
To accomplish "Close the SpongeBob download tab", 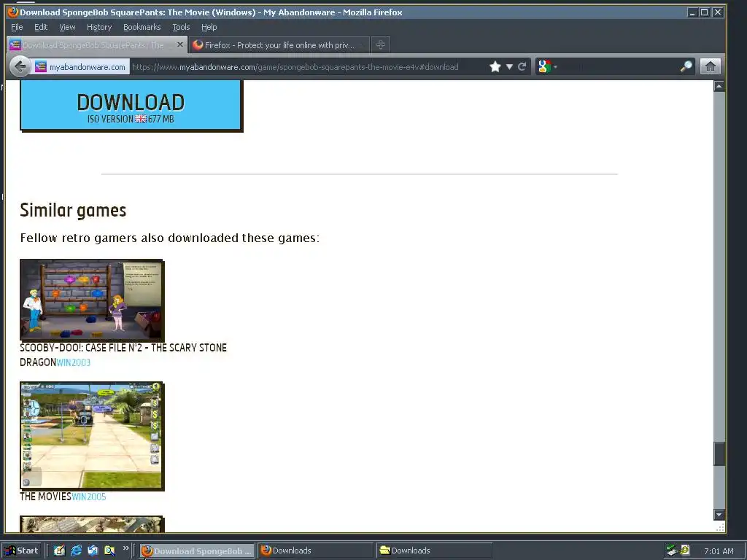I will [179, 44].
